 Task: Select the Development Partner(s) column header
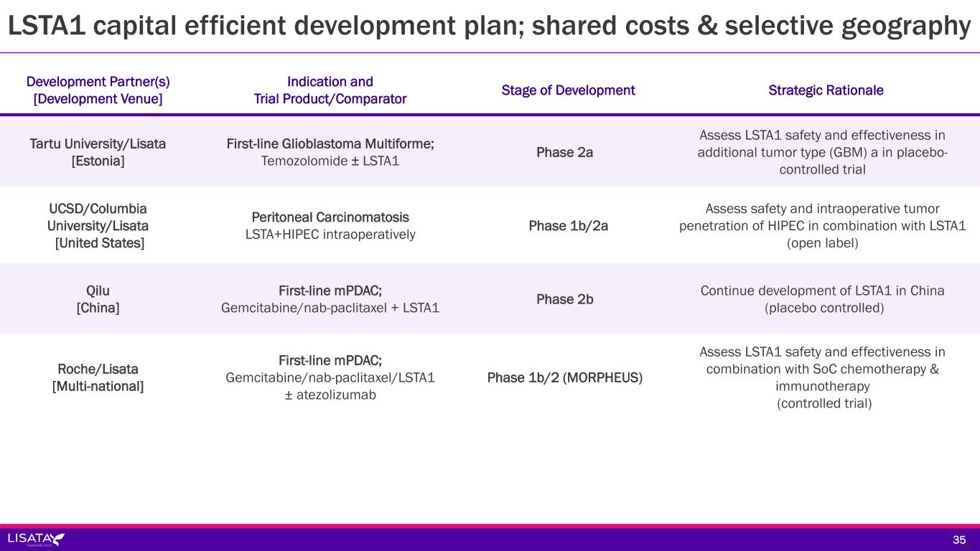coord(98,90)
